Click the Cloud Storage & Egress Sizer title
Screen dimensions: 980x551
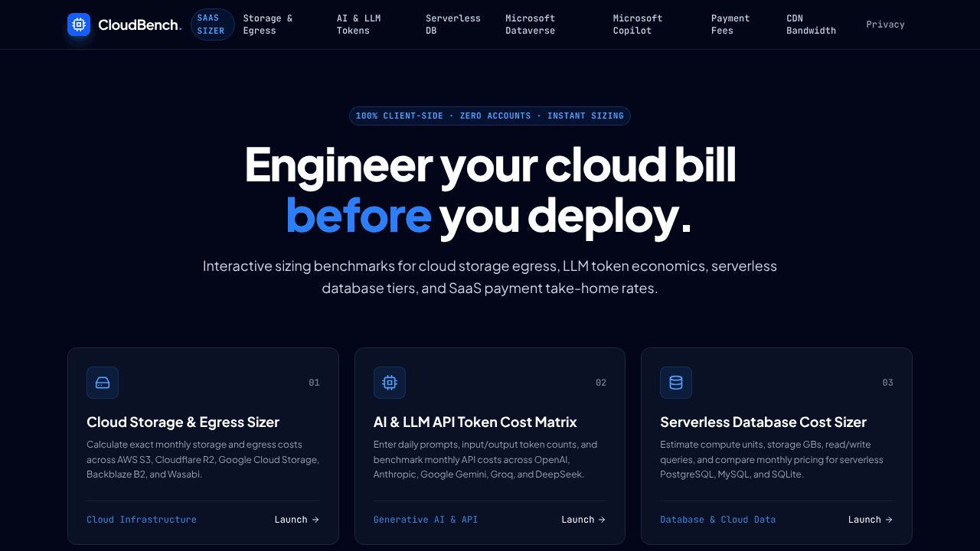(x=183, y=422)
